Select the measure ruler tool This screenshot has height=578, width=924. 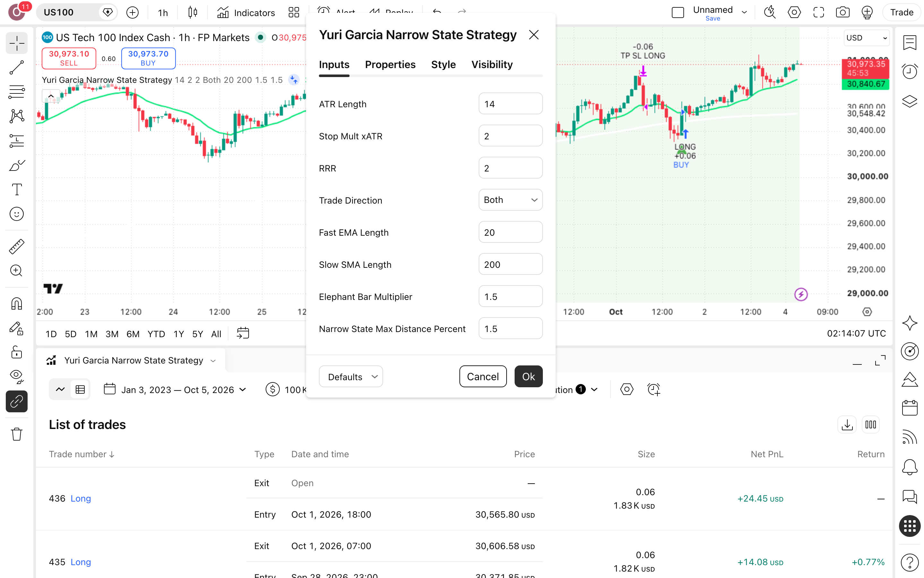[16, 247]
